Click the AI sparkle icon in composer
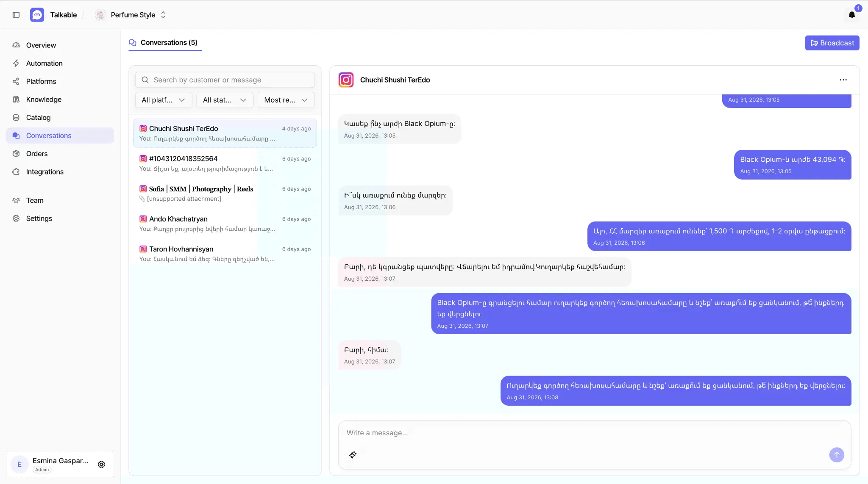 click(353, 454)
